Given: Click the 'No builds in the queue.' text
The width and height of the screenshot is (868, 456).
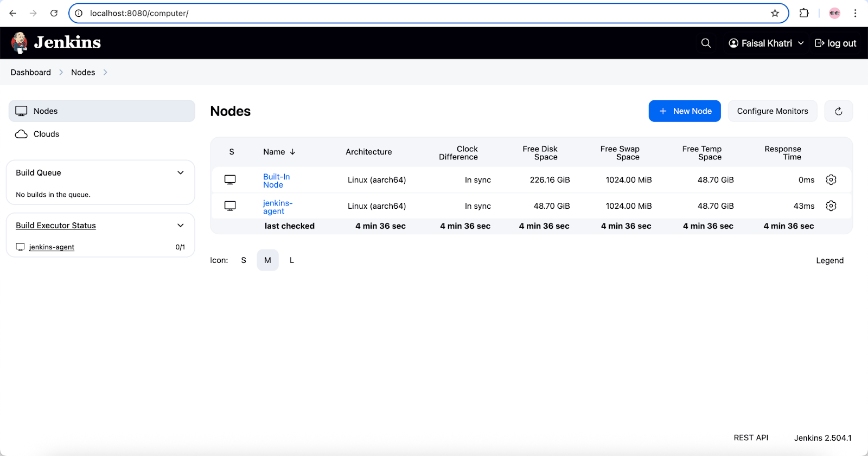Looking at the screenshot, I should click(x=53, y=195).
